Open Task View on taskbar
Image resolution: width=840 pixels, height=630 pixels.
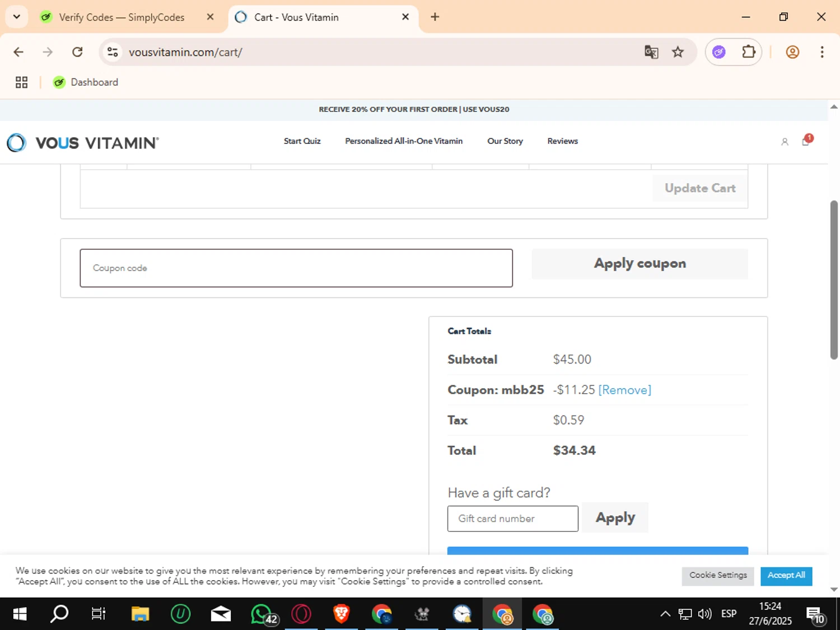pyautogui.click(x=99, y=614)
